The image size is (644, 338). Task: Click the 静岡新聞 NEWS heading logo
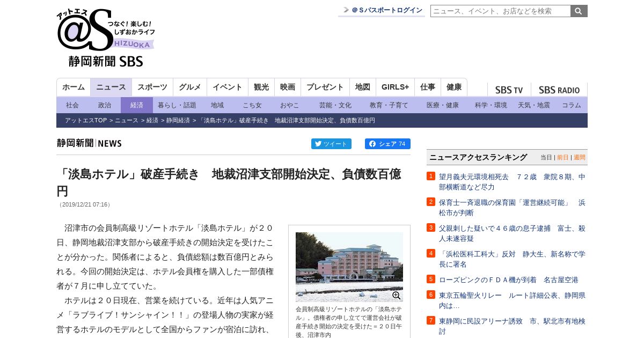coord(89,143)
